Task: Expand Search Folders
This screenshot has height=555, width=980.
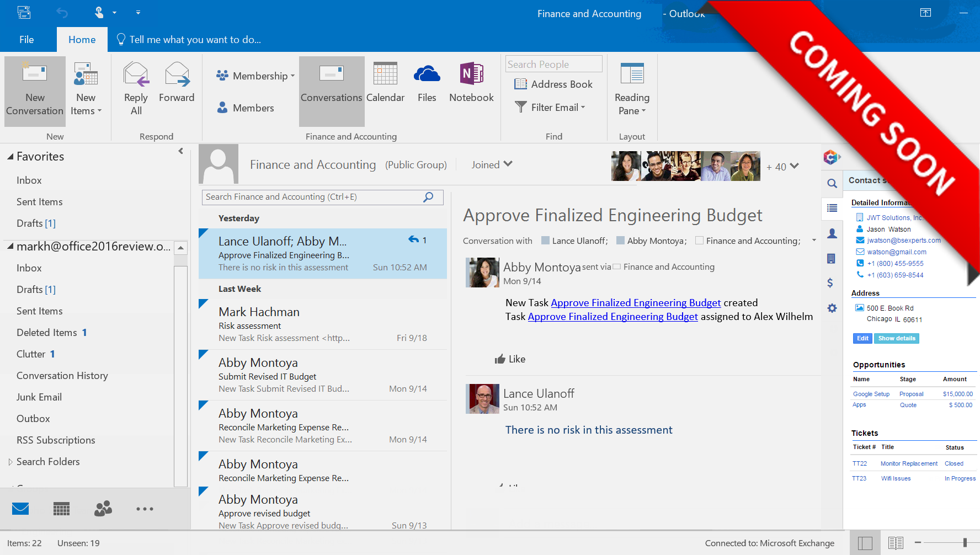Action: (10, 462)
